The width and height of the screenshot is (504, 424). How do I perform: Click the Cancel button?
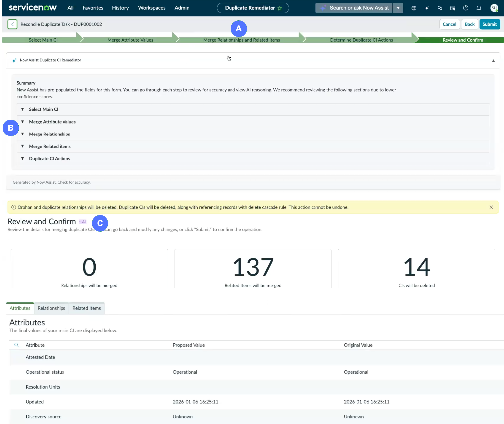(x=449, y=24)
